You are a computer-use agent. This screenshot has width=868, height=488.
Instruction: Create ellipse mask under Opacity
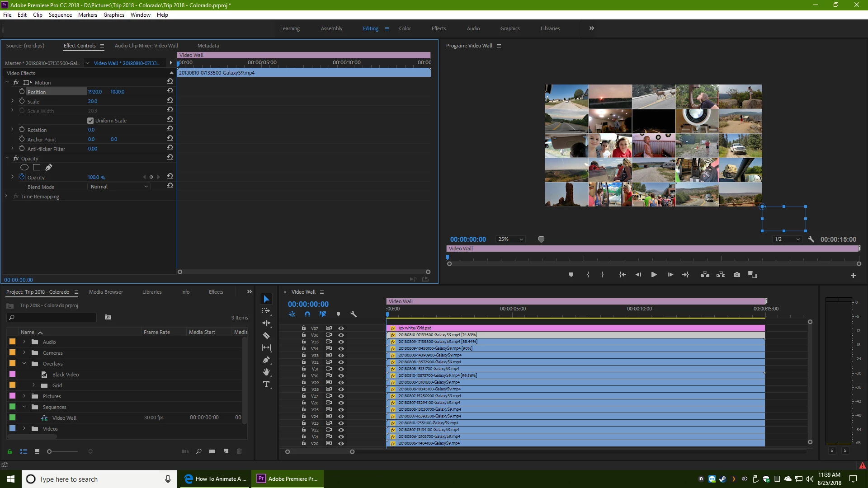[x=24, y=168]
